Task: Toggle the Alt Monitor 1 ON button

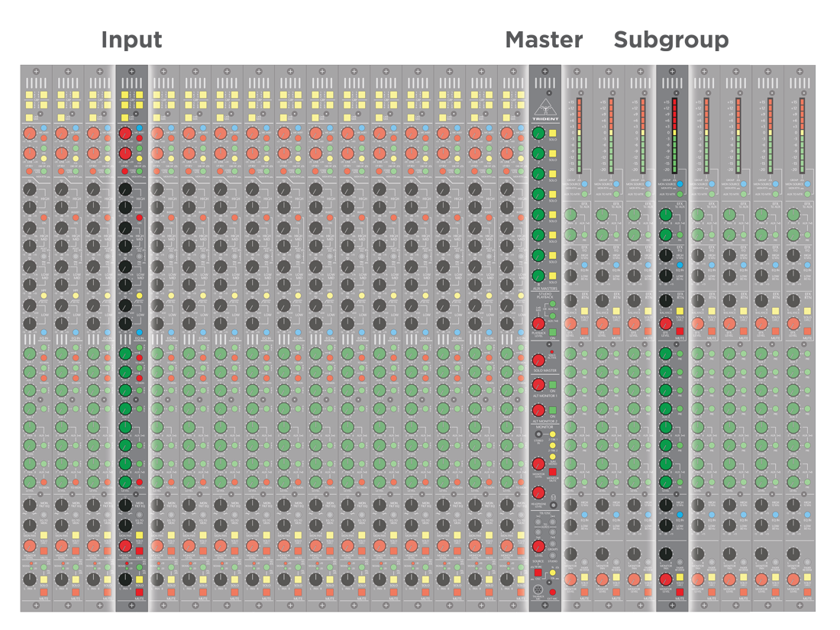Action: tap(553, 385)
